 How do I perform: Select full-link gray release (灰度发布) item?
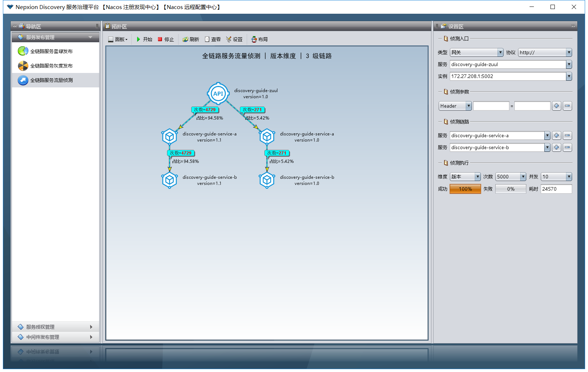[51, 66]
